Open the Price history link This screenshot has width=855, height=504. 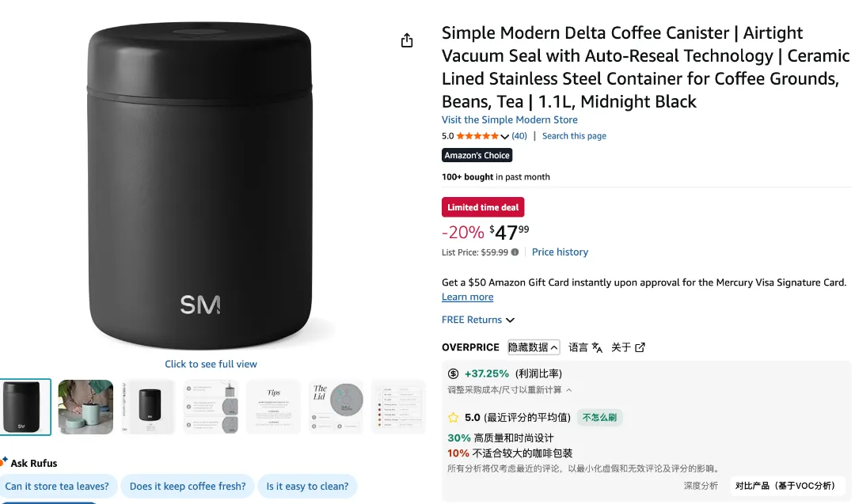point(560,252)
